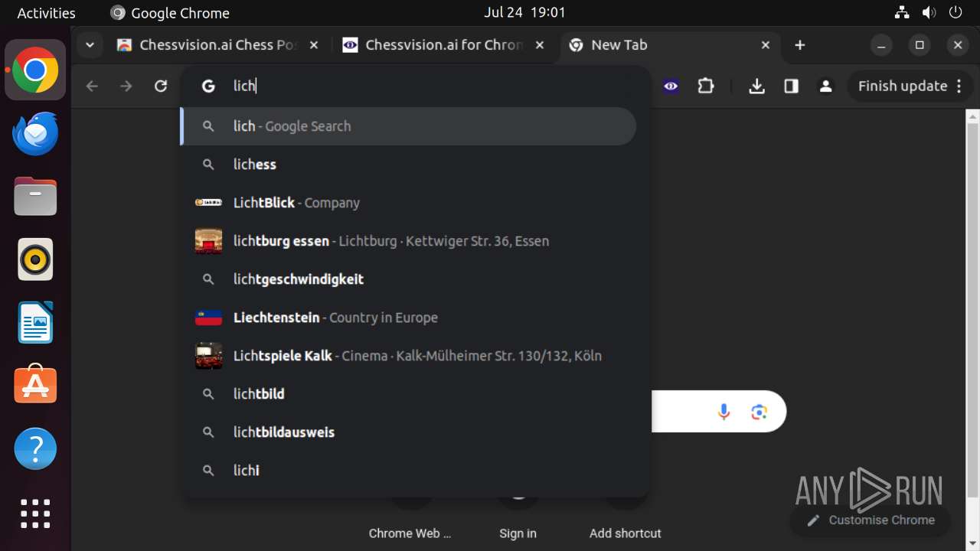980x551 pixels.
Task: Choose the 'lichess' suggestion
Action: pos(408,165)
